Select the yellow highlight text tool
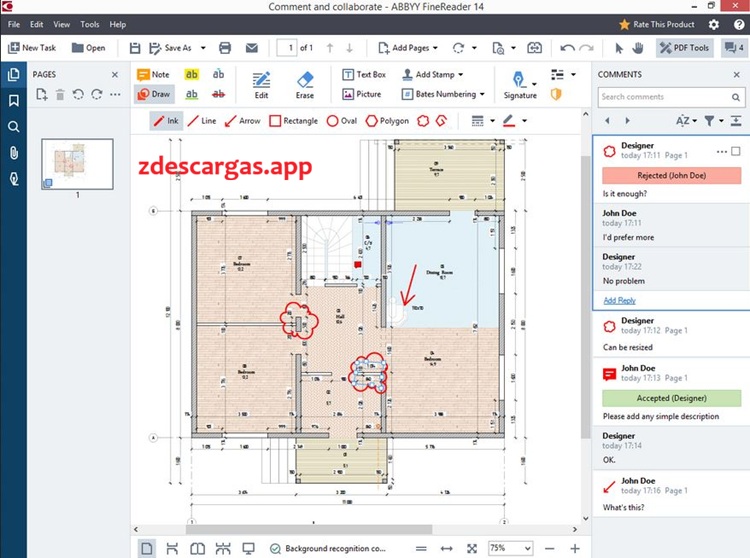Viewport: 750px width, 558px height. tap(191, 74)
